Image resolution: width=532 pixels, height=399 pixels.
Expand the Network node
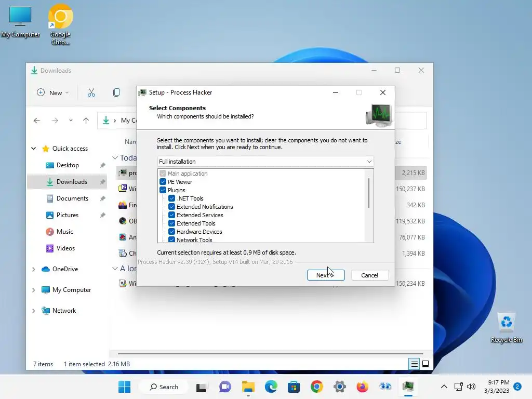(34, 311)
